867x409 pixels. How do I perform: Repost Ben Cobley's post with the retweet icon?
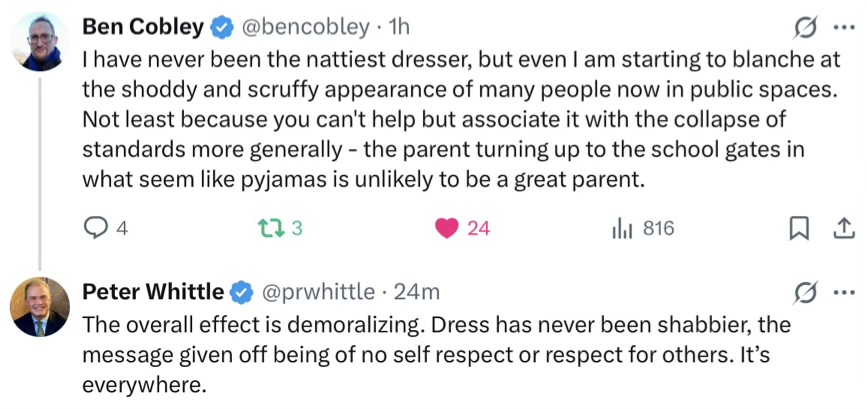click(266, 229)
